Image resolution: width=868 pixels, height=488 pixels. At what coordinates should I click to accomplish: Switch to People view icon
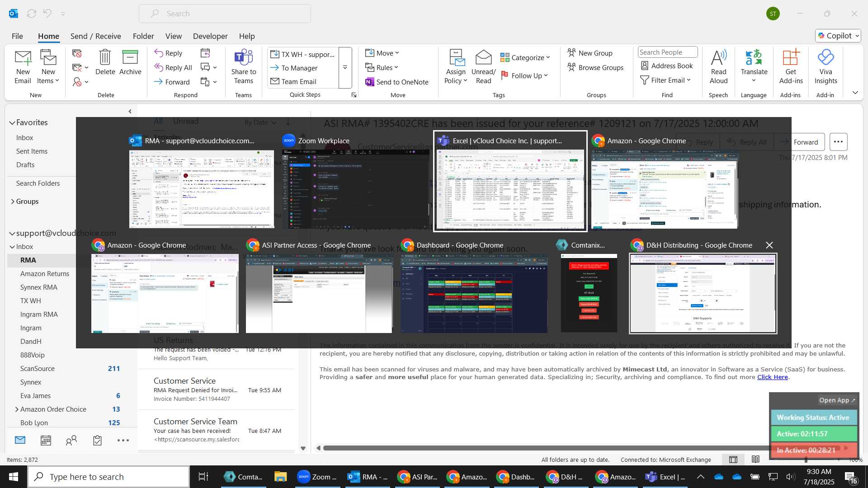pos(71,441)
